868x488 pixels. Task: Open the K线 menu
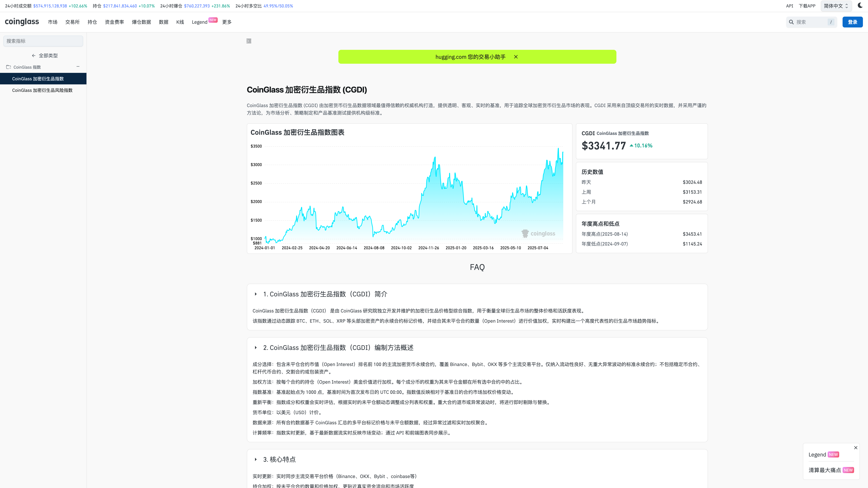point(180,22)
